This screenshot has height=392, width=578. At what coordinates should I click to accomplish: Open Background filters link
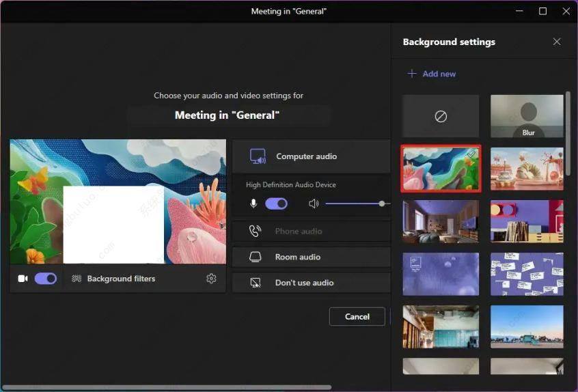[121, 279]
